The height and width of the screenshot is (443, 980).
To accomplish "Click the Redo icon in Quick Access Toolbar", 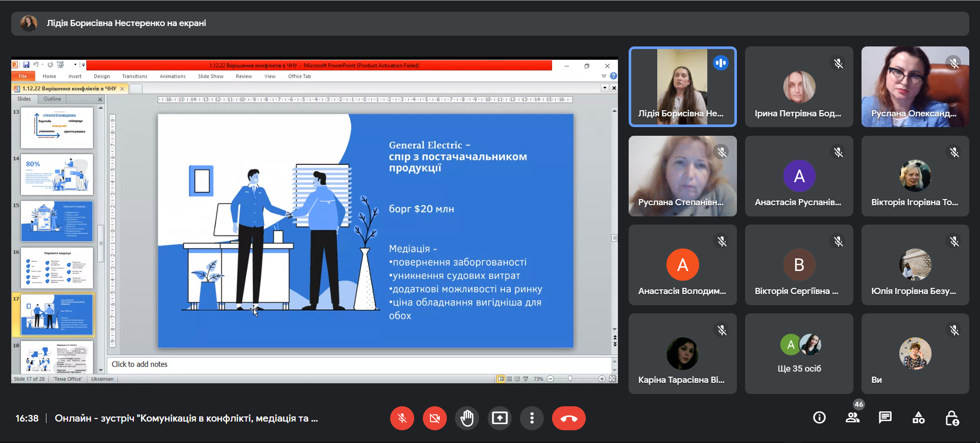I will tap(50, 65).
